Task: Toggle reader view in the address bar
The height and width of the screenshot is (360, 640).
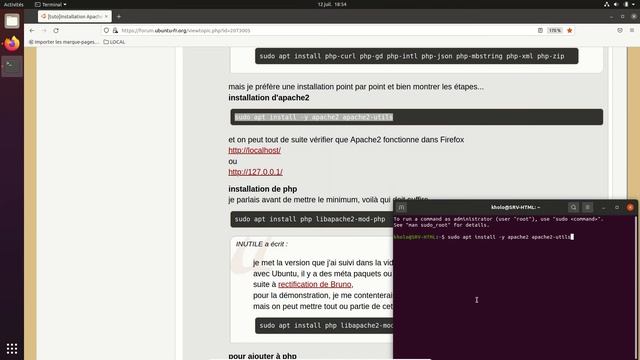Action: coord(540,30)
